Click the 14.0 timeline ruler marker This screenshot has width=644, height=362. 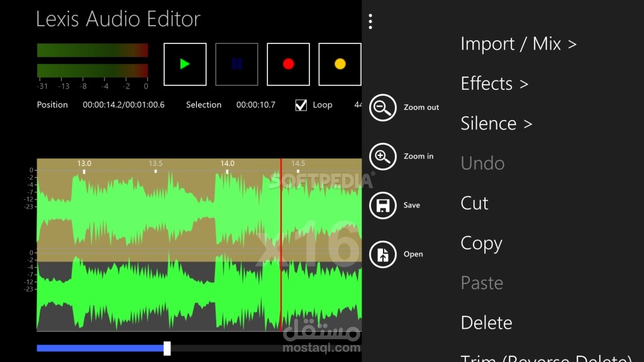pos(227,163)
